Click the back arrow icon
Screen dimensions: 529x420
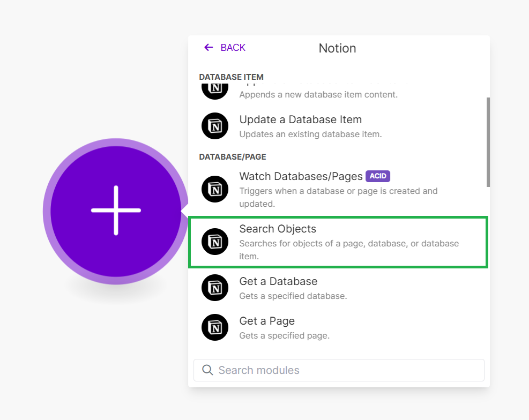point(208,48)
